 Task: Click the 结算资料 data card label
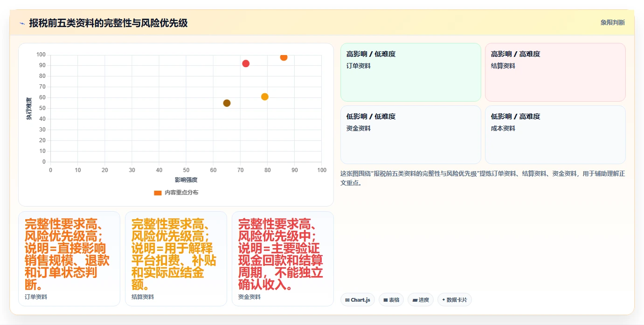[143, 297]
